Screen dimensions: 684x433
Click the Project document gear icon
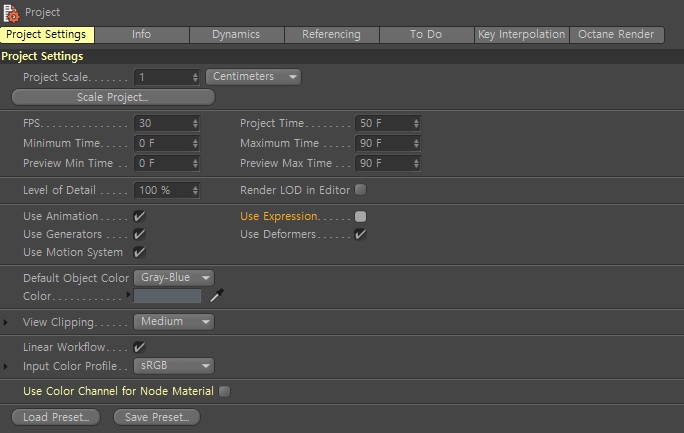[x=11, y=13]
